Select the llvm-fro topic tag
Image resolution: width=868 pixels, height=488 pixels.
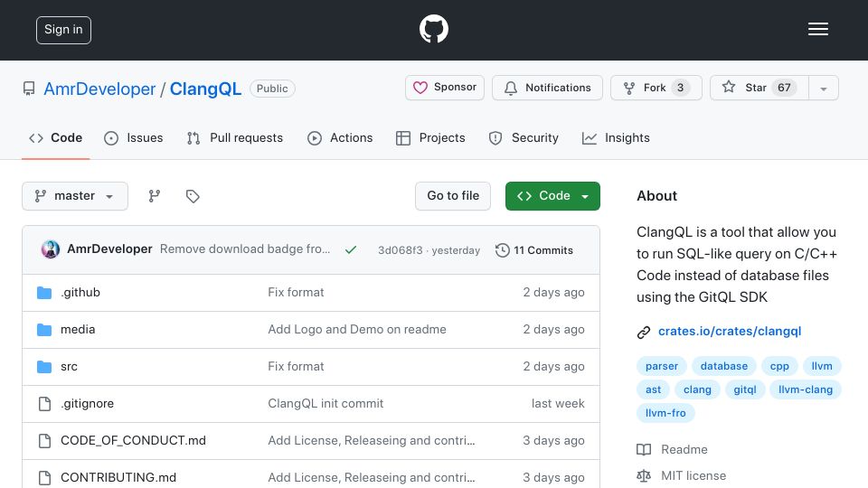(665, 413)
